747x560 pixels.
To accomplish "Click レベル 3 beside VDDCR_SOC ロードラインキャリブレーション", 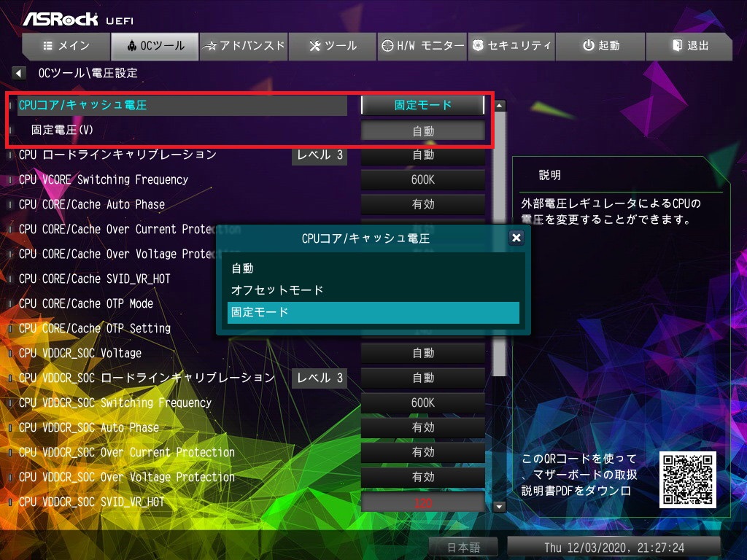I will click(320, 378).
